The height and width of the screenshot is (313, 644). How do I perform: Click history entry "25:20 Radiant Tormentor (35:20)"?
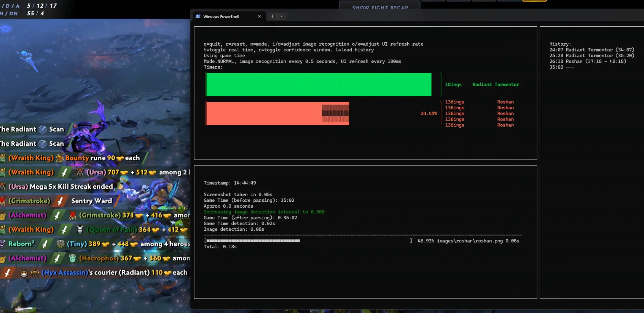[592, 55]
